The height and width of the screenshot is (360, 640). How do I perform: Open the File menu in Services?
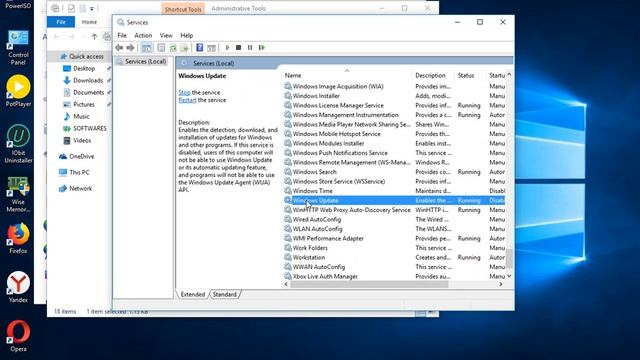click(122, 36)
